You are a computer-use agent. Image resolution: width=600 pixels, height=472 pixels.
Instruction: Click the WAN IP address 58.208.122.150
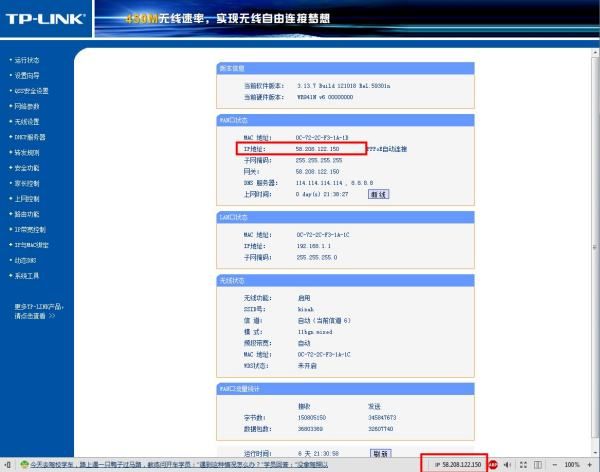tap(317, 149)
